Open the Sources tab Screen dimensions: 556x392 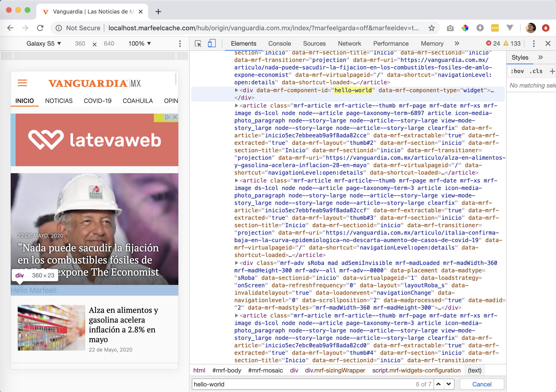[x=314, y=44]
